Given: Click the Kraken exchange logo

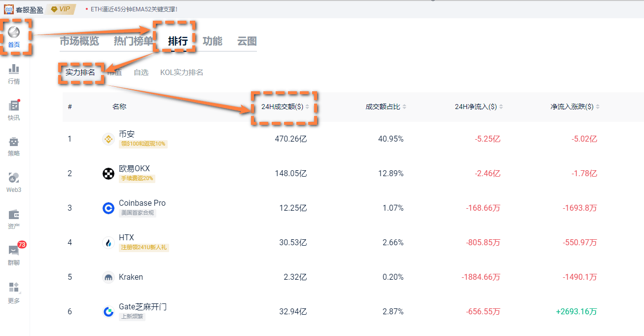Looking at the screenshot, I should point(108,277).
